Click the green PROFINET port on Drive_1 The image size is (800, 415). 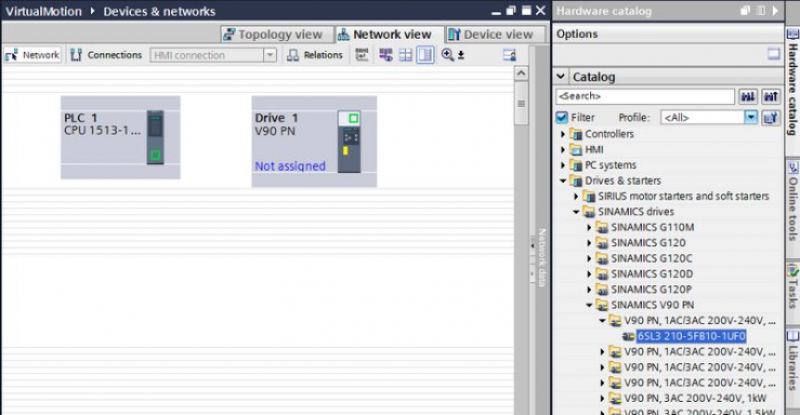pos(353,118)
